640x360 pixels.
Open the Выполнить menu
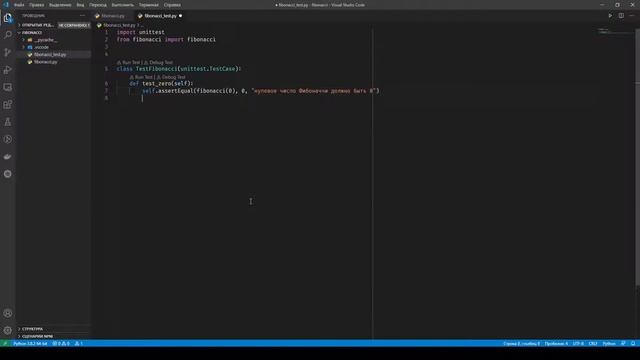pos(122,5)
